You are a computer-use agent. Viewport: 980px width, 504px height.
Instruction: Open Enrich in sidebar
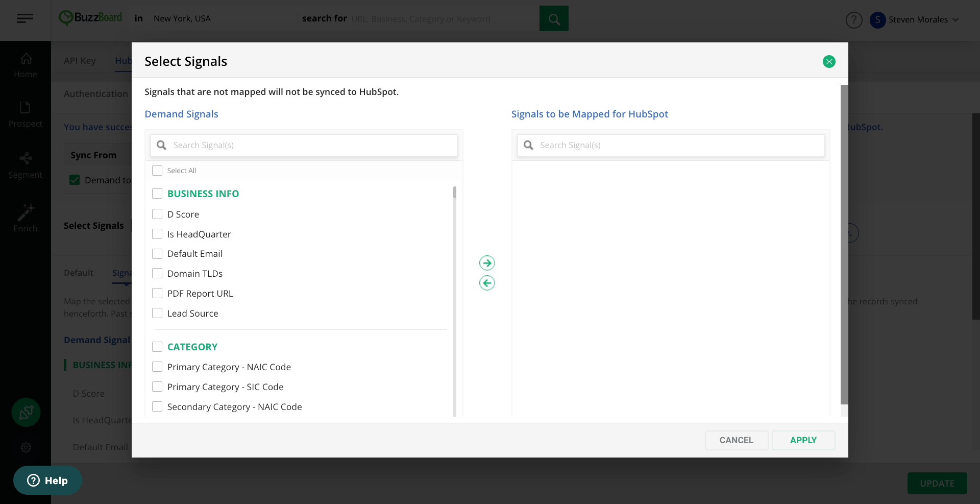[x=26, y=219]
